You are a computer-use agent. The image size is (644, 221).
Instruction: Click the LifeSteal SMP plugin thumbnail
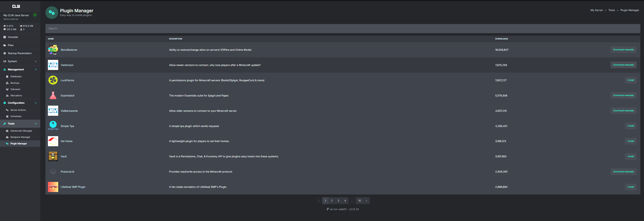(53, 187)
